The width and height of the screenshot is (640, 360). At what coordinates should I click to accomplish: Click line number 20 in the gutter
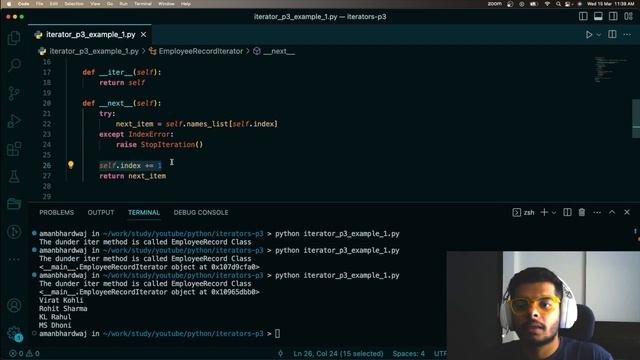[x=47, y=103]
